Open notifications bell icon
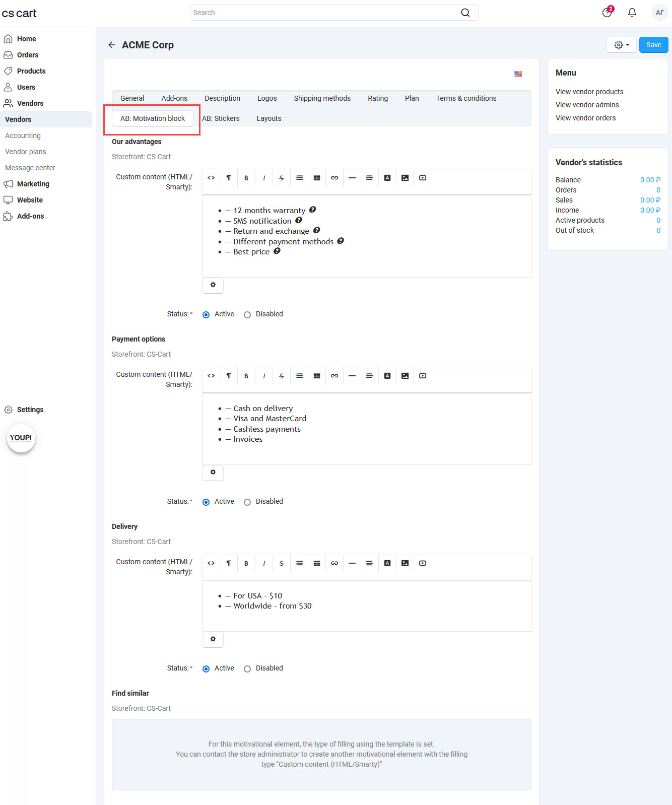 (x=632, y=13)
